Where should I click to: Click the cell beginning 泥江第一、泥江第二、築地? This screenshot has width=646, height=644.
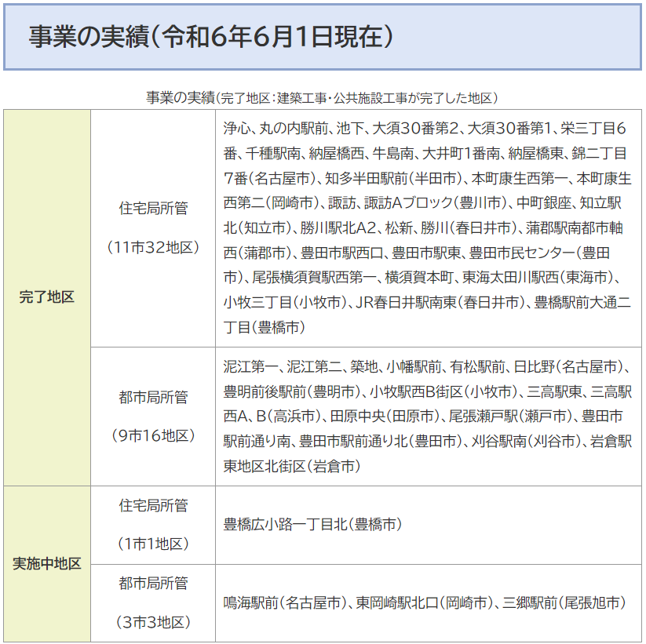429,417
